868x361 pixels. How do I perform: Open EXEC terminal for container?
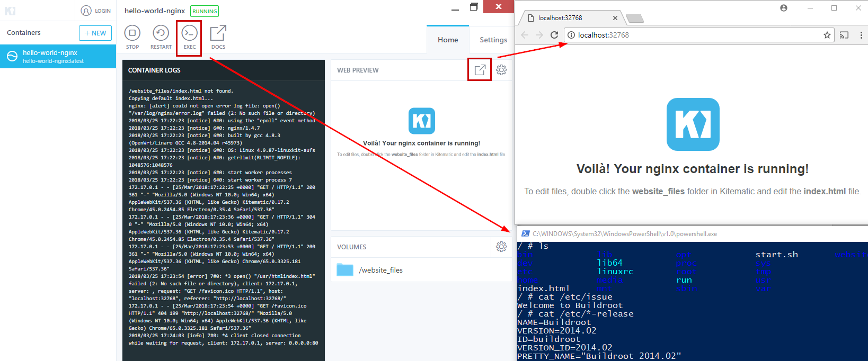pyautogui.click(x=189, y=33)
